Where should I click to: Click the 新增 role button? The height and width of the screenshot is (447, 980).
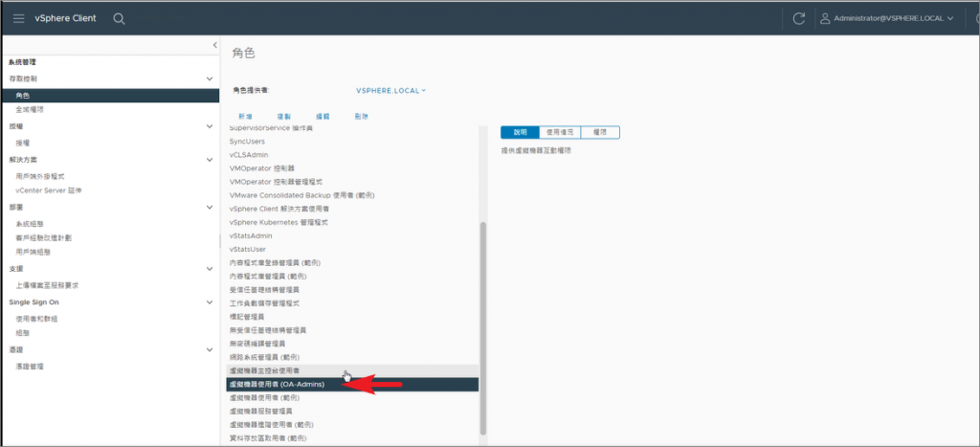coord(245,117)
